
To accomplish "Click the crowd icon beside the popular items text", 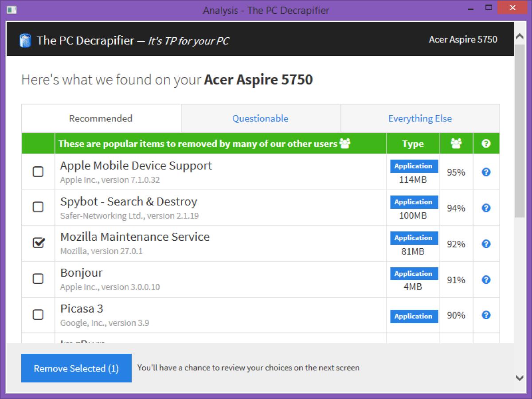I will (345, 143).
